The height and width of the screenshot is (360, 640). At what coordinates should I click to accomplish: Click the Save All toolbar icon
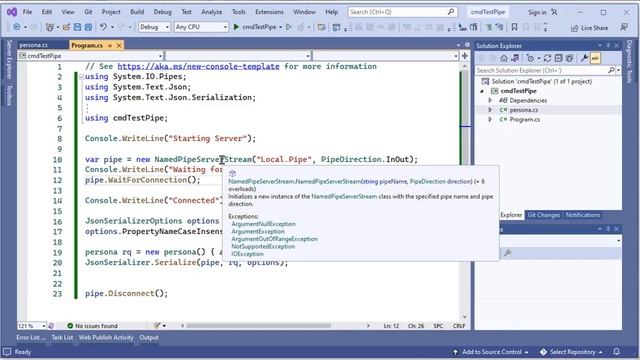tap(88, 27)
